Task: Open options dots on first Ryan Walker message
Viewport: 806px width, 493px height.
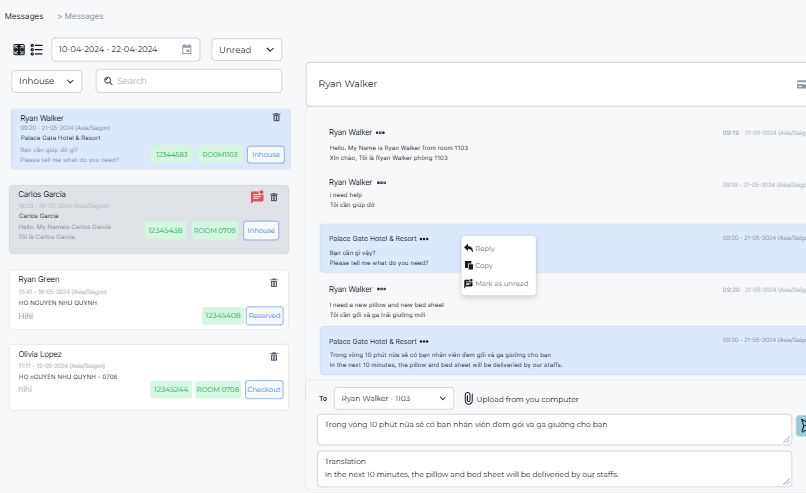Action: point(380,133)
